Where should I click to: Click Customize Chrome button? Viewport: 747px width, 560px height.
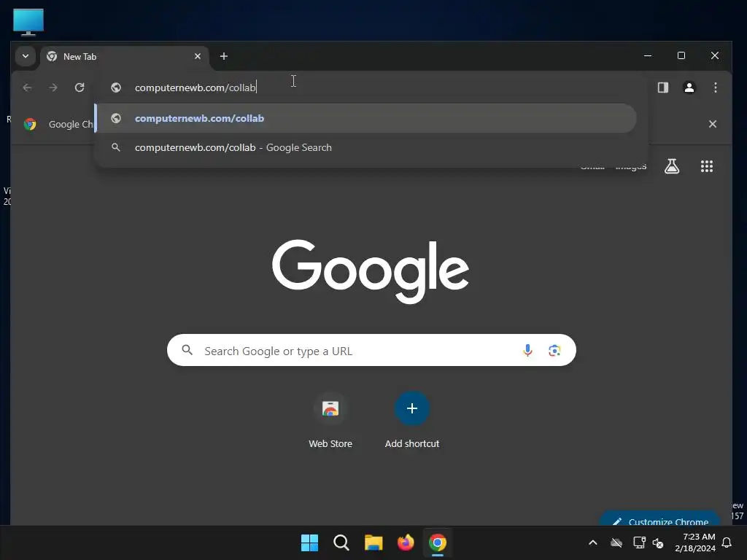tap(660, 519)
